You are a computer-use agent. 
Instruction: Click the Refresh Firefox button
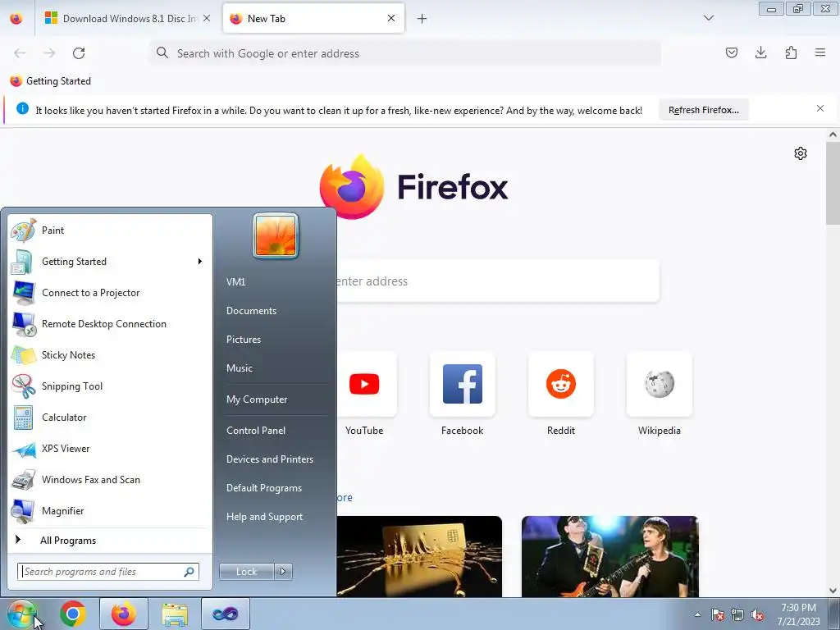(703, 110)
